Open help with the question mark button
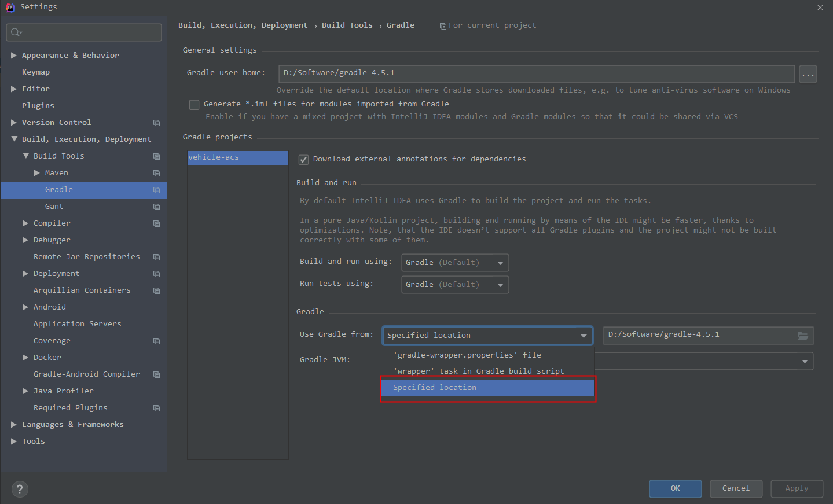The image size is (833, 504). 20,489
